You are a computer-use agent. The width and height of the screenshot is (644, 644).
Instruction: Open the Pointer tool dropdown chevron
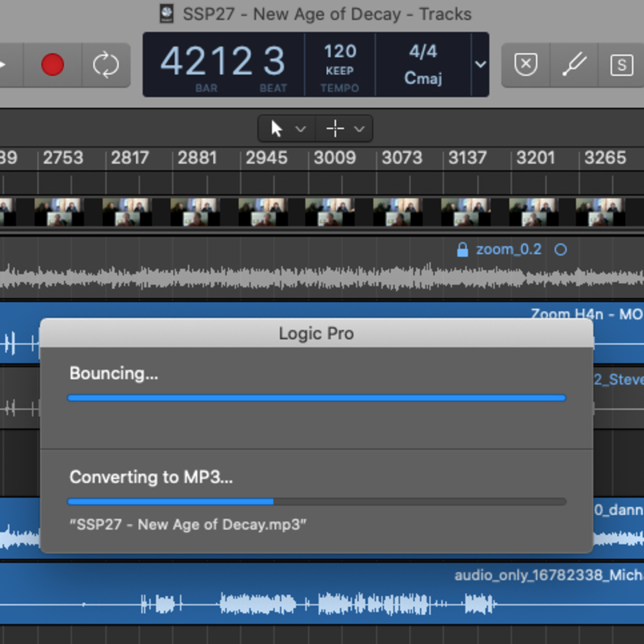tap(300, 129)
